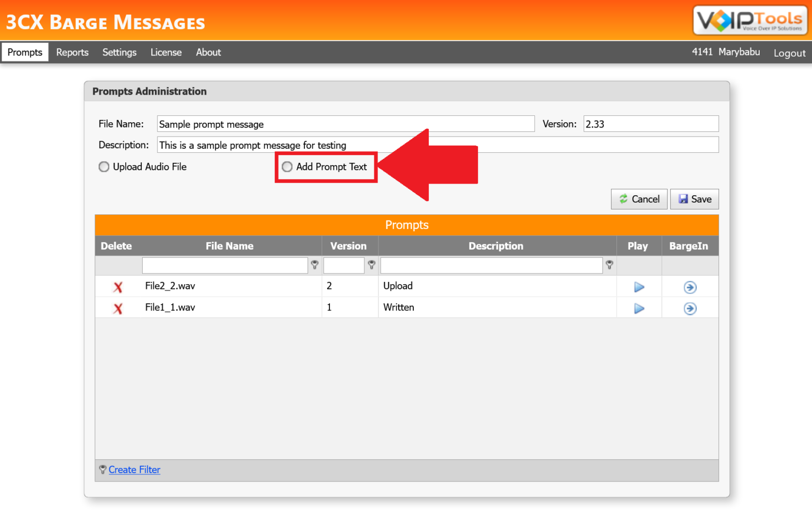Image resolution: width=812 pixels, height=510 pixels.
Task: Select the Upload Audio File option
Action: [x=104, y=167]
